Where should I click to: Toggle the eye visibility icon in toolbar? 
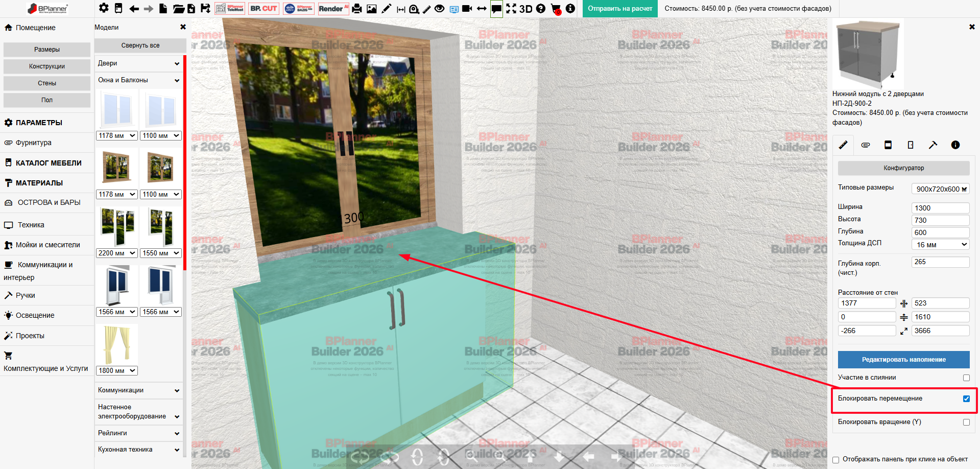439,9
